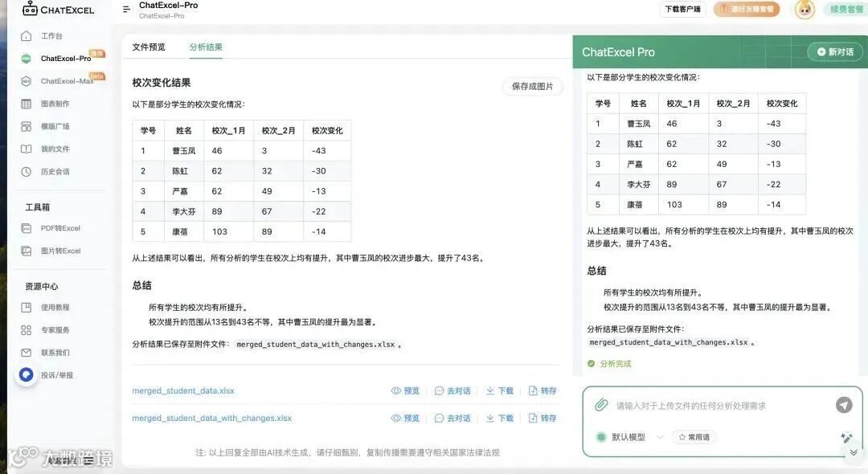
Task: Select ChatExcel-Max in the sidebar
Action: coord(67,81)
